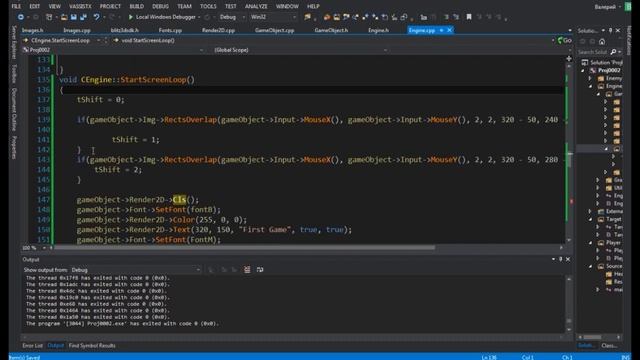This screenshot has width=640, height=360.
Task: Click the Solution Explorer search magnifier icon
Action: 613,52
